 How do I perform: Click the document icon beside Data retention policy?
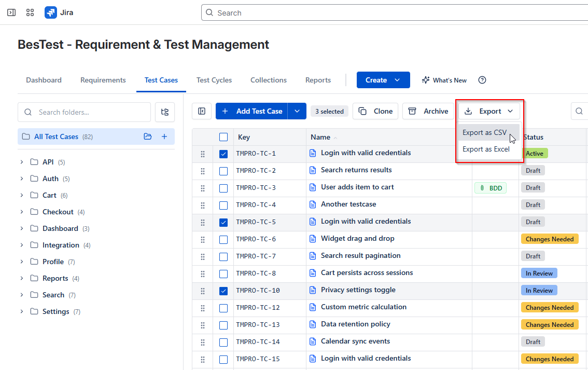313,324
